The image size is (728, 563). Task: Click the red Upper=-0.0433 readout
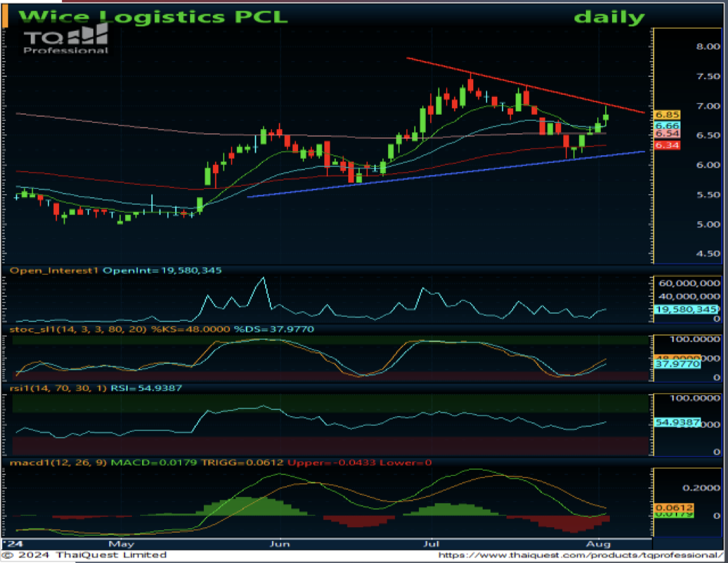(332, 463)
